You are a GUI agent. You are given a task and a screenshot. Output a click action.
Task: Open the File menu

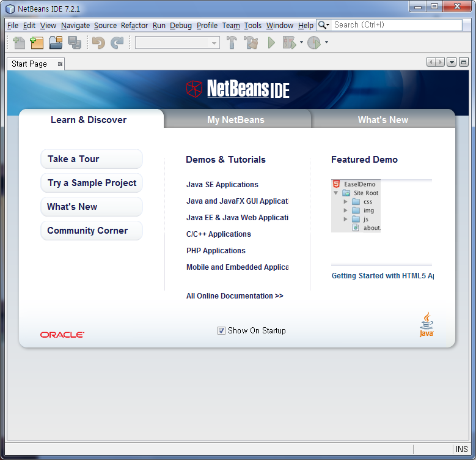click(x=13, y=25)
